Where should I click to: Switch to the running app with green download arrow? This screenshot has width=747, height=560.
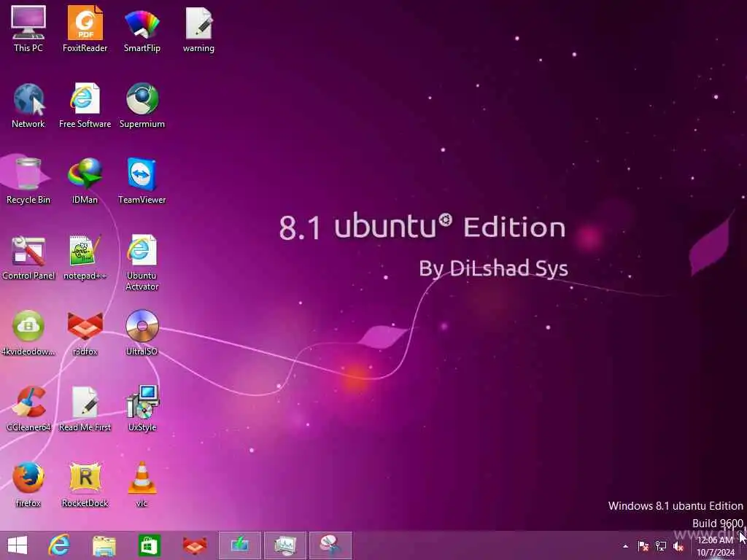point(239,545)
